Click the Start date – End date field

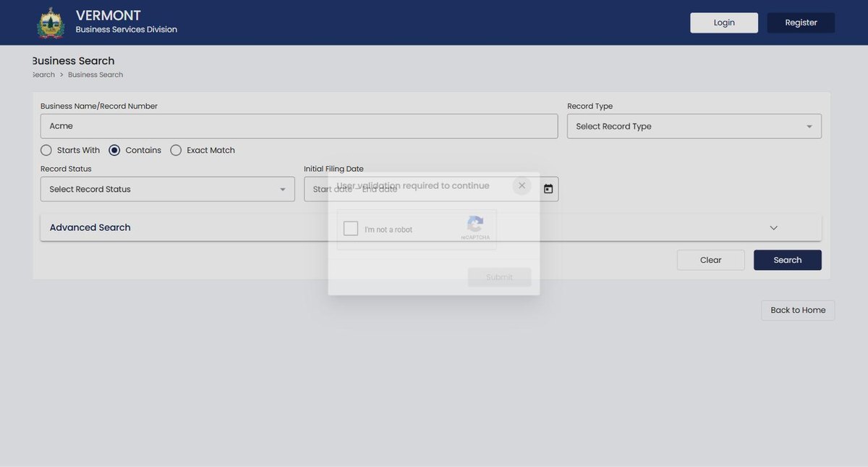click(431, 189)
